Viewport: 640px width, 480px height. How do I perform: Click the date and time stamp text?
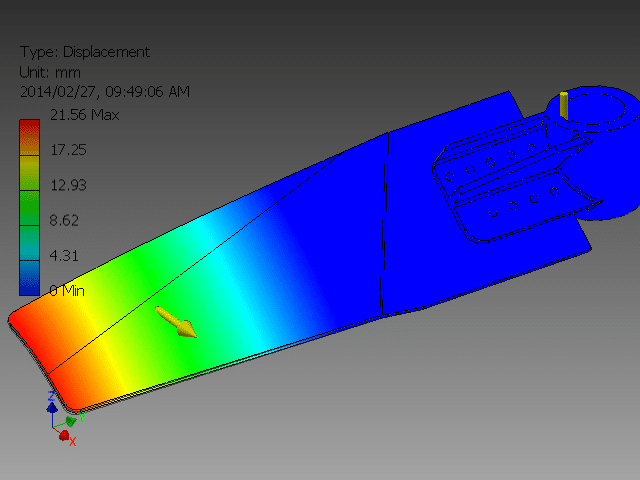(105, 91)
